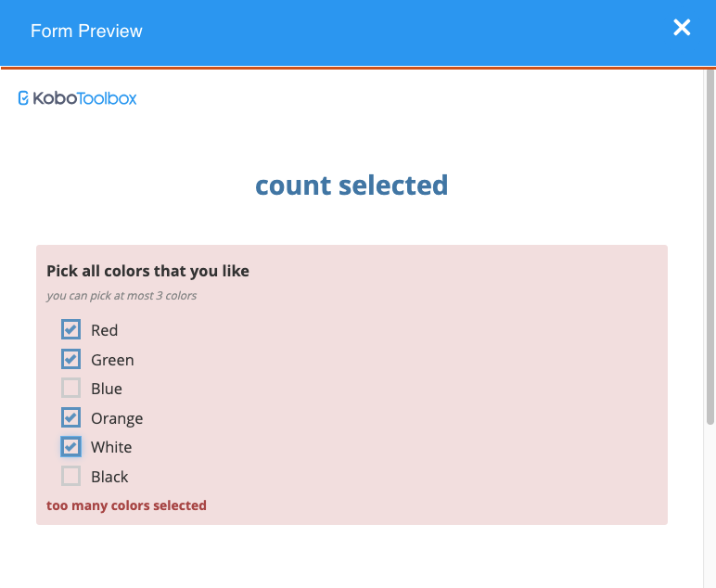Click the White option label
Viewport: 716px width, 588px height.
111,447
